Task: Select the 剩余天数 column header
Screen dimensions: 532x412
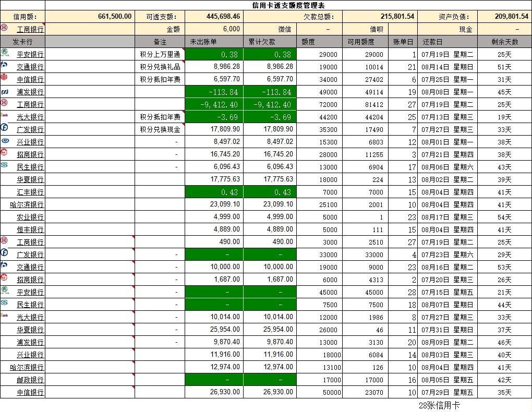Action: tap(504, 42)
